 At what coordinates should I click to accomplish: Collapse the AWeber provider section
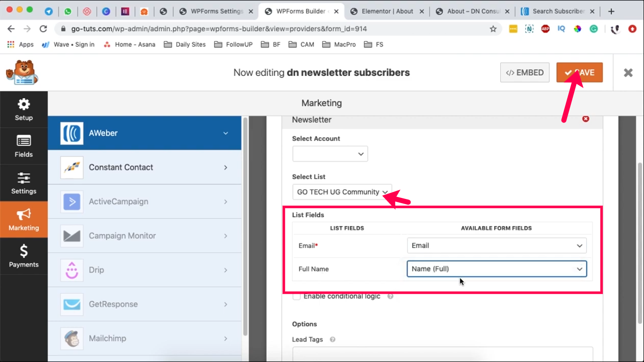(145, 133)
